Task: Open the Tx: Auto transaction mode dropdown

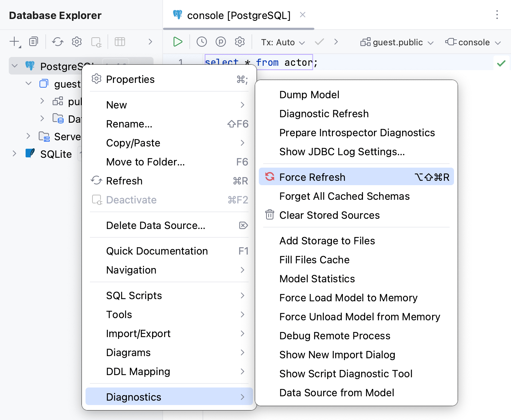Action: pyautogui.click(x=283, y=42)
